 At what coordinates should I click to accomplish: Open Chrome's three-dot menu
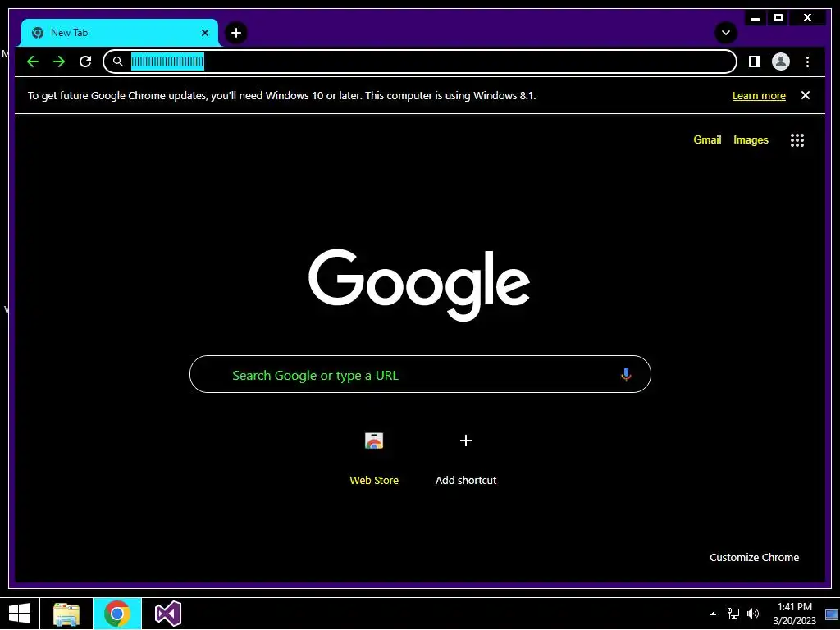(x=807, y=62)
